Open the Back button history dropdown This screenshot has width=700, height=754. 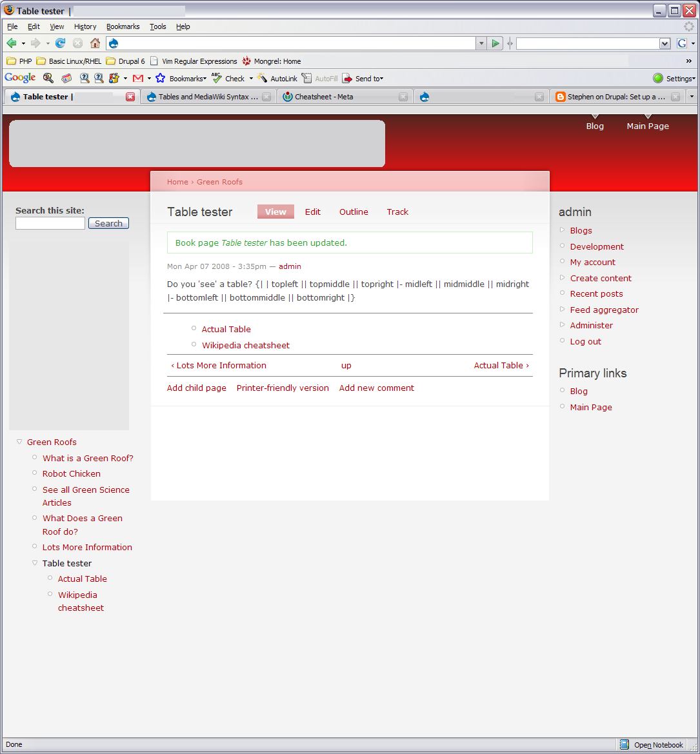(x=23, y=44)
